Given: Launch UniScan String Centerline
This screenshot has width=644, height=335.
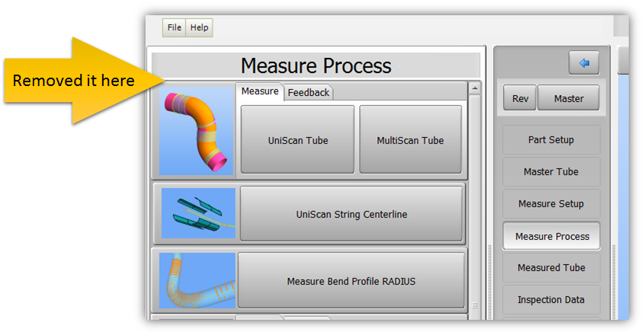Looking at the screenshot, I should pos(351,215).
